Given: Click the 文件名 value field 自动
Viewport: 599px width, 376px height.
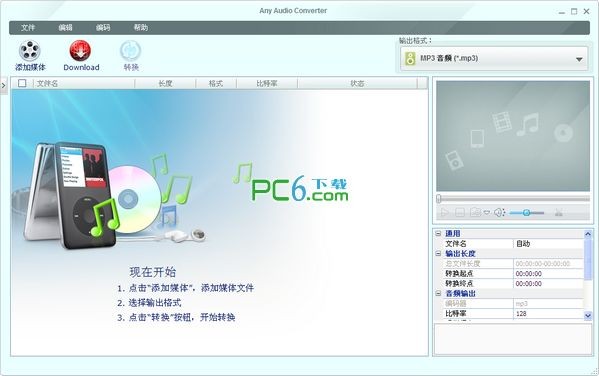Looking at the screenshot, I should [x=548, y=243].
